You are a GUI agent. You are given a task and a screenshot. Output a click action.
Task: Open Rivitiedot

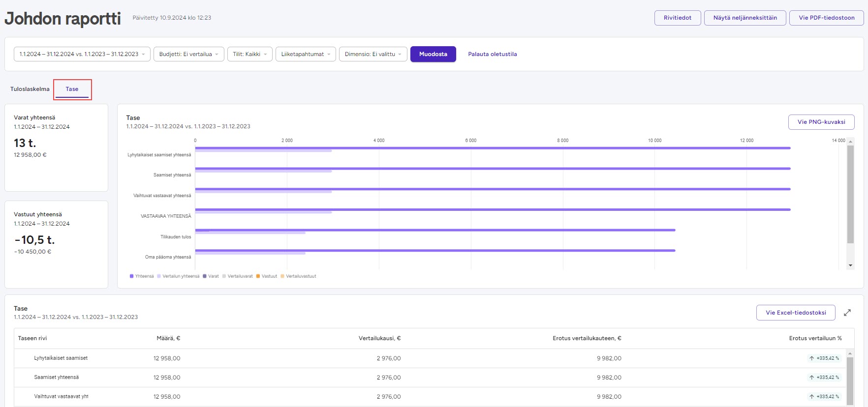678,18
